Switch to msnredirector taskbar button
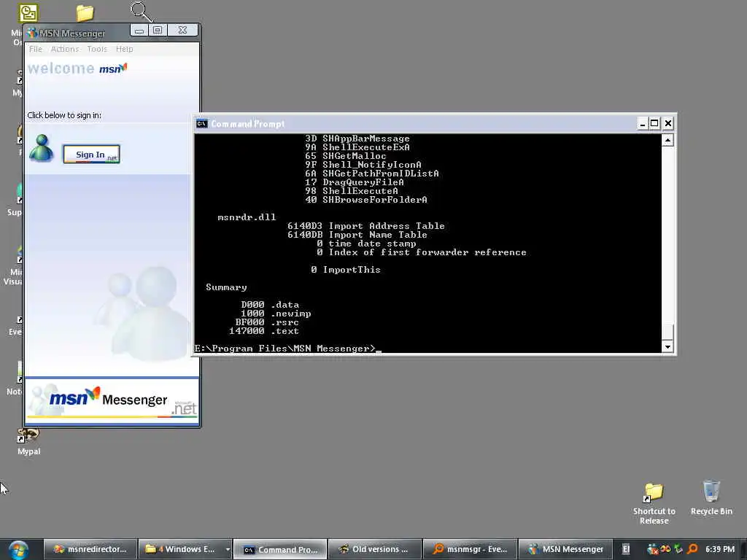Image resolution: width=747 pixels, height=560 pixels. pos(90,549)
